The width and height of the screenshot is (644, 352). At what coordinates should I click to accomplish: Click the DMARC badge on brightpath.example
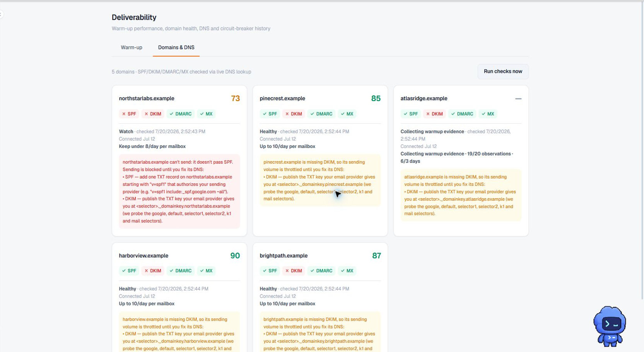pyautogui.click(x=321, y=271)
